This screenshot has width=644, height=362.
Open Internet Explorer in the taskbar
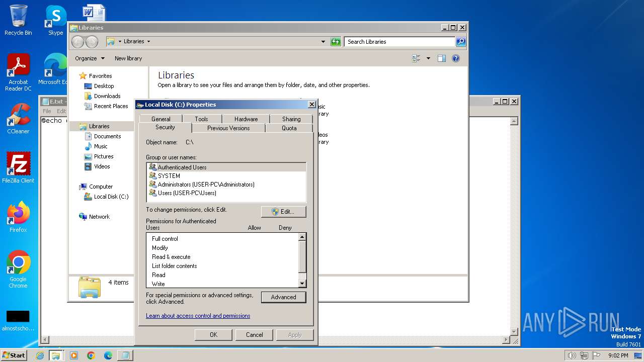point(40,355)
